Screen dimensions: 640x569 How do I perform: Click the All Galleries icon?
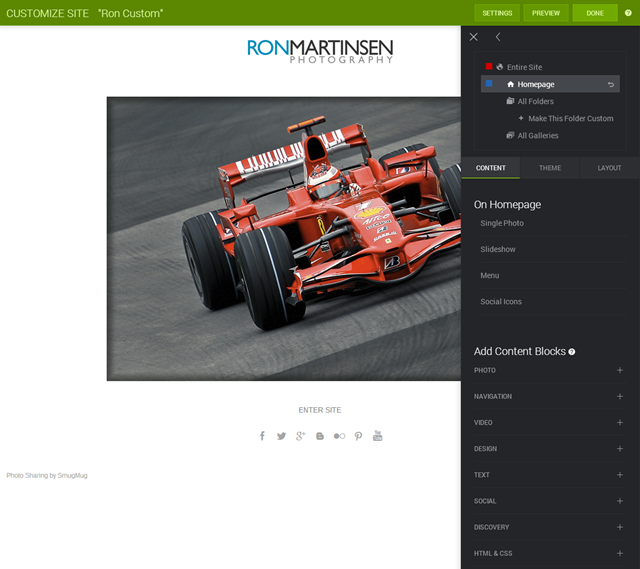510,135
